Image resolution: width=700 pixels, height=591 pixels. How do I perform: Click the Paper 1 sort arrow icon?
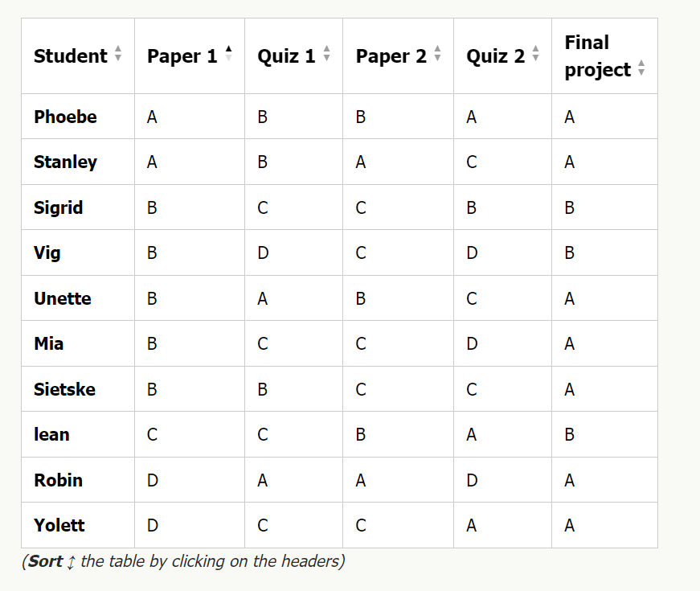coord(228,55)
